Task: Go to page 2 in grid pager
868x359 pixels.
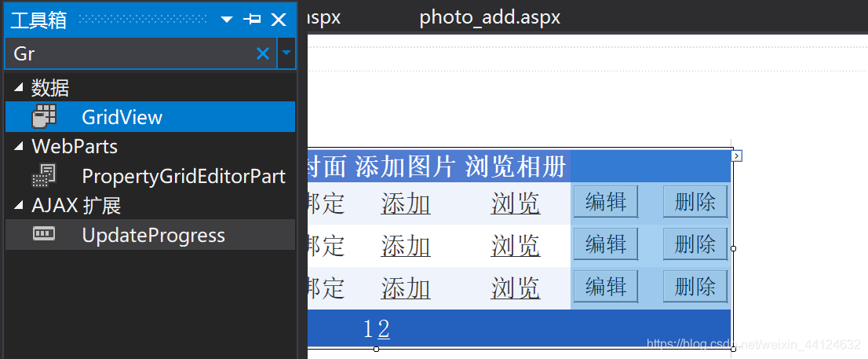Action: coord(384,330)
